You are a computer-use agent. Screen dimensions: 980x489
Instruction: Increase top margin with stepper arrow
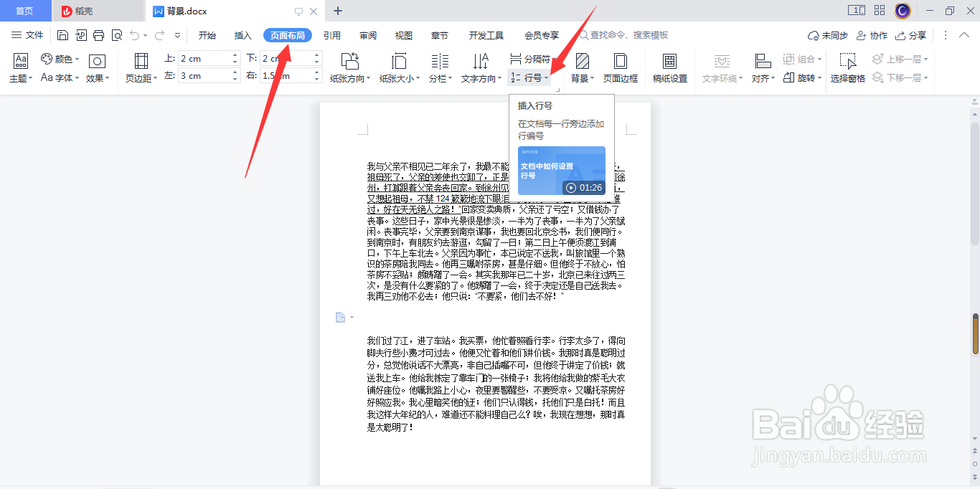235,55
